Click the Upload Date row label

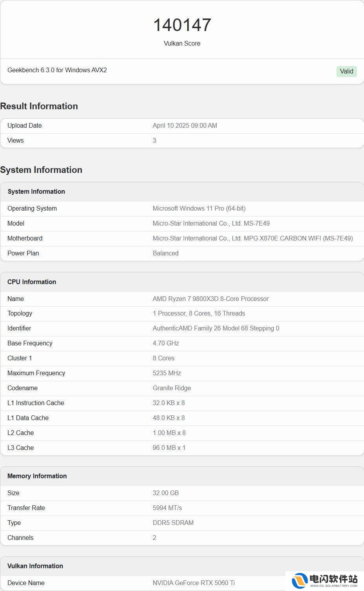25,126
